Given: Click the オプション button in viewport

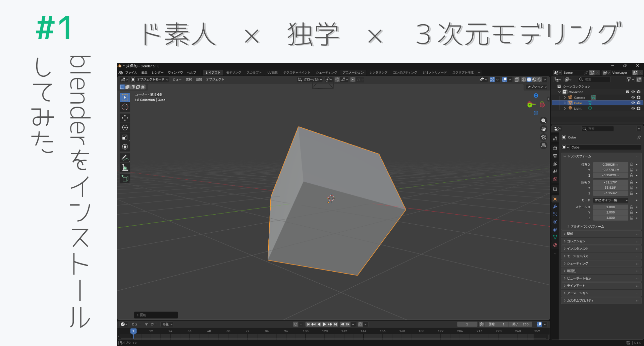Looking at the screenshot, I should [537, 87].
